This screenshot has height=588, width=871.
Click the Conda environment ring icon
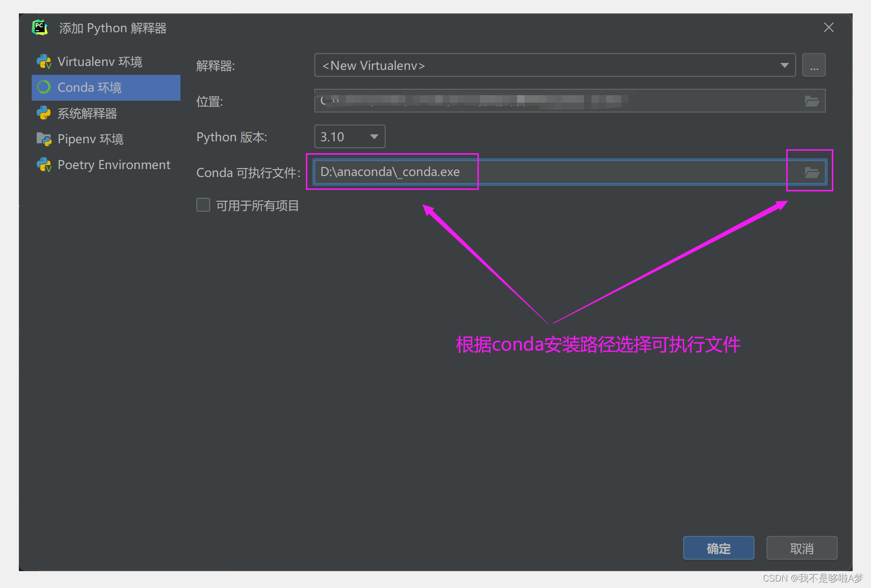coord(44,87)
